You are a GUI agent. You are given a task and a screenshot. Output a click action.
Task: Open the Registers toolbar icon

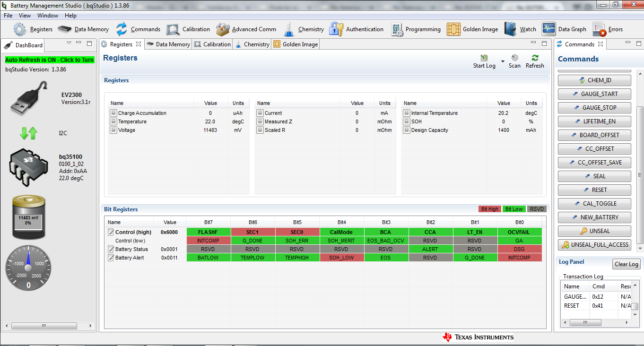point(20,29)
